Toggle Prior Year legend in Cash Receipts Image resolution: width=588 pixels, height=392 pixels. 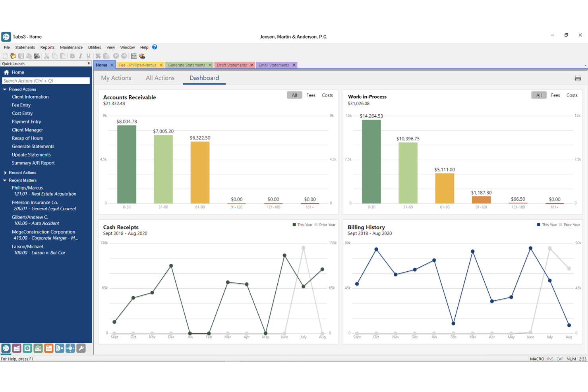[325, 225]
